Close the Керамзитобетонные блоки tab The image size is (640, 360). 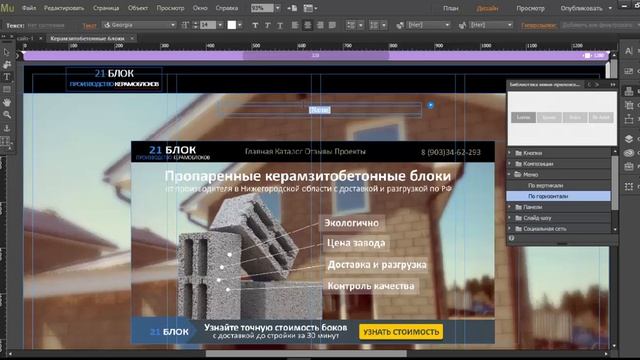tap(132, 38)
